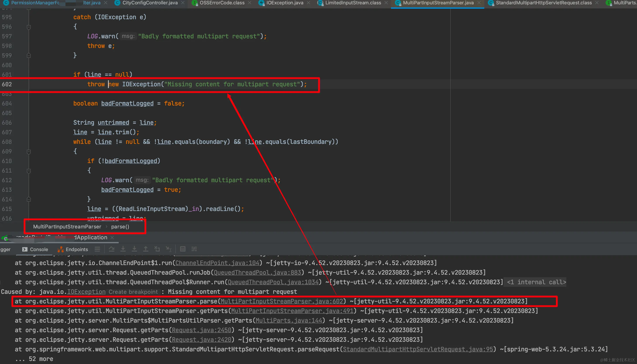
Task: Click the Trace Current Stream Chain icon
Action: [194, 249]
